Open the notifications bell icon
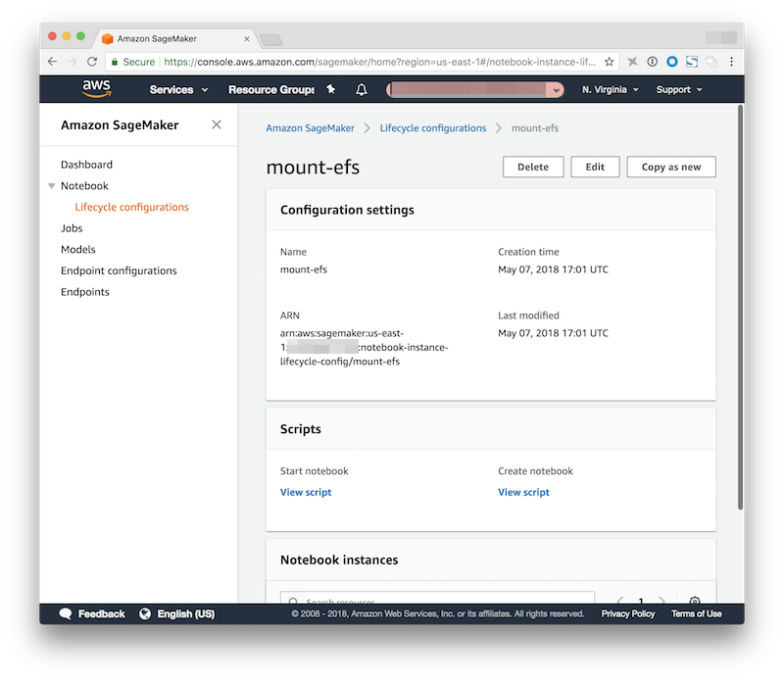The width and height of the screenshot is (784, 681). tap(362, 89)
